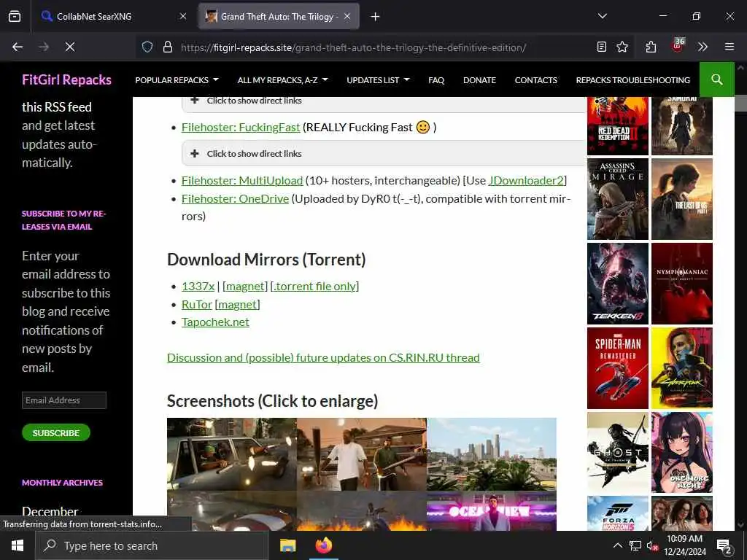
Task: Click the green Subscribe button
Action: (55, 432)
